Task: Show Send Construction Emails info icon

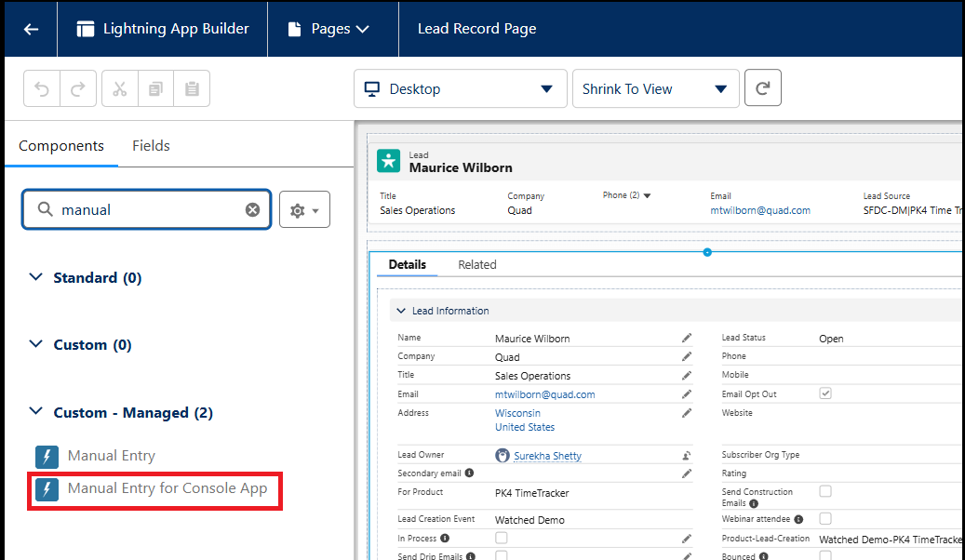Action: pyautogui.click(x=753, y=503)
